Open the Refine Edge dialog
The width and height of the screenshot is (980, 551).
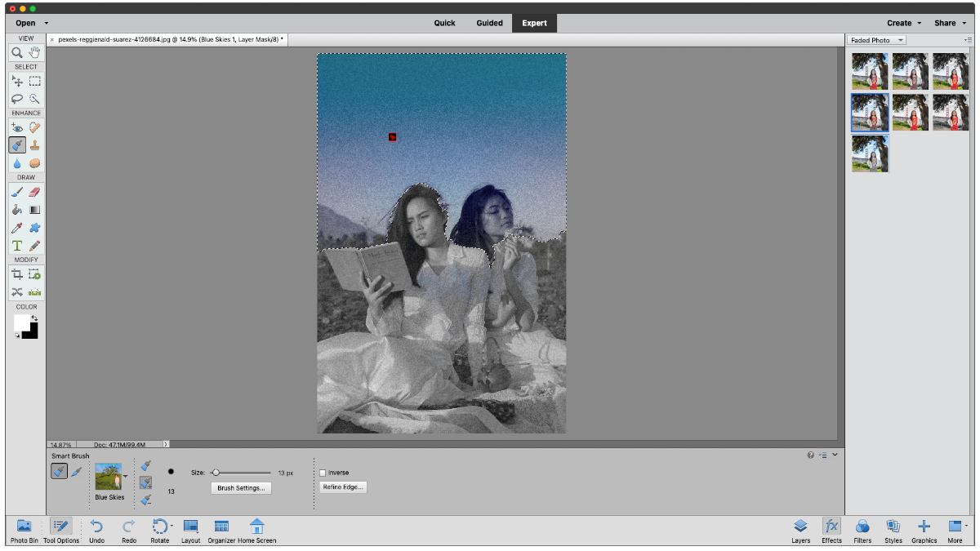pyautogui.click(x=343, y=487)
